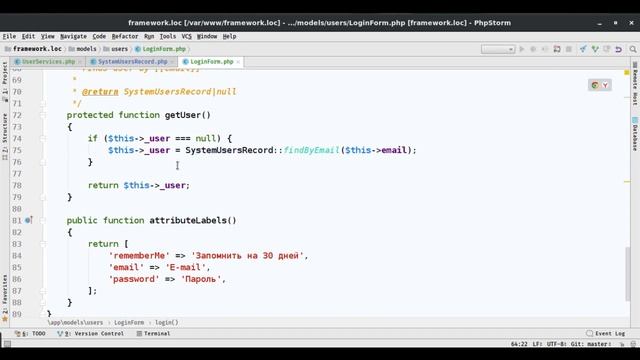The width and height of the screenshot is (640, 360).
Task: Open the Refactor menu
Action: tap(125, 36)
